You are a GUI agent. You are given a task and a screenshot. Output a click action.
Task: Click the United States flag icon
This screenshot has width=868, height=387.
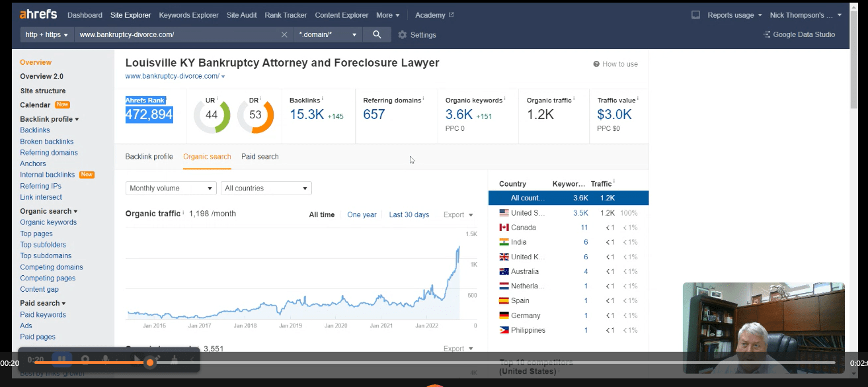[x=504, y=213]
